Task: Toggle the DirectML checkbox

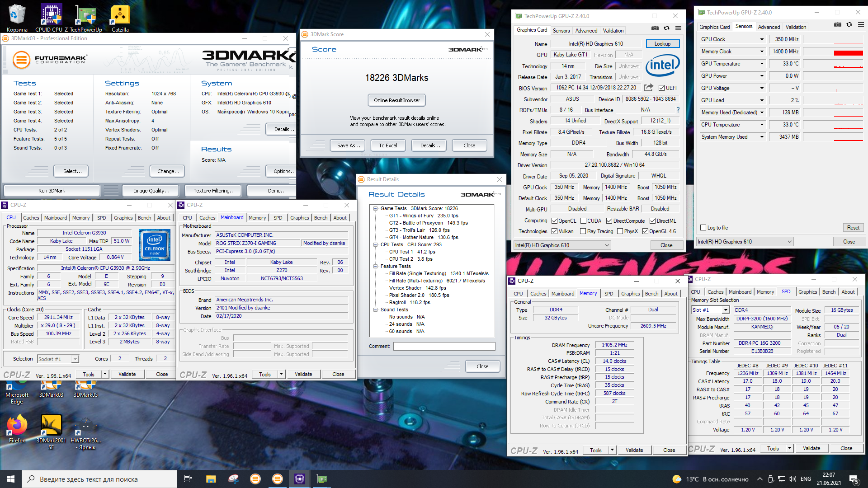Action: 652,221
